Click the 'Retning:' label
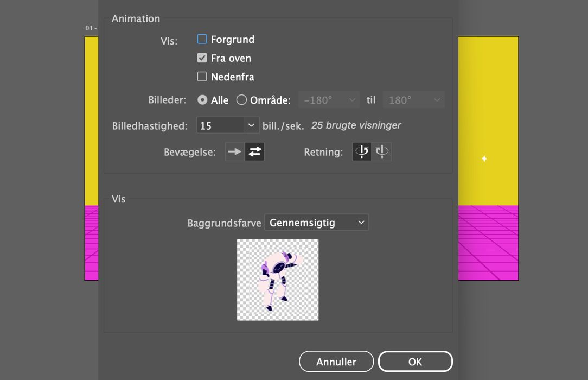The width and height of the screenshot is (588, 380). [323, 152]
